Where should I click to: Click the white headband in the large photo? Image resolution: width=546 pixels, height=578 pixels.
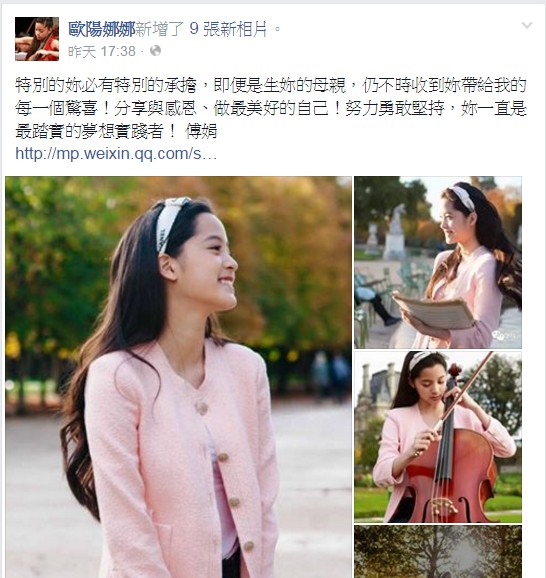(170, 223)
